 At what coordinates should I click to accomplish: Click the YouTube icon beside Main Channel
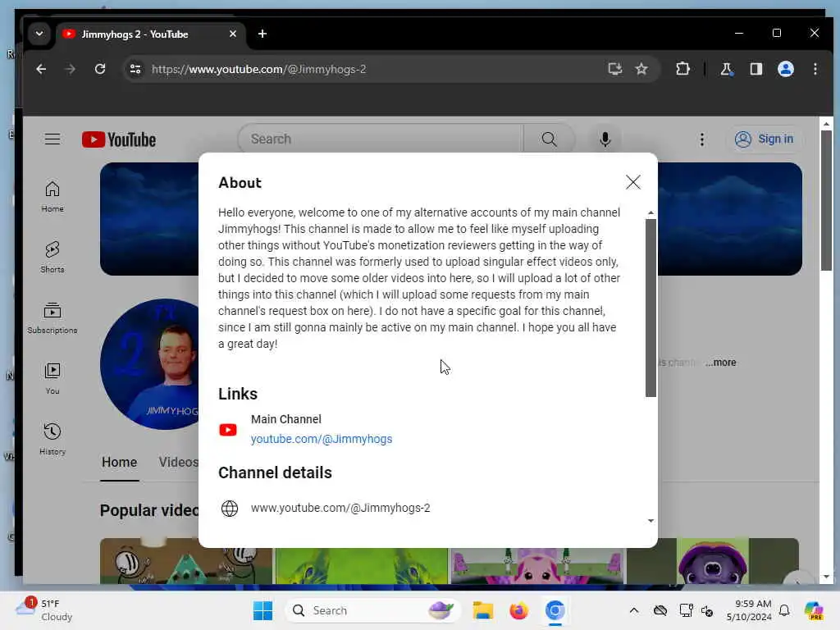click(228, 430)
